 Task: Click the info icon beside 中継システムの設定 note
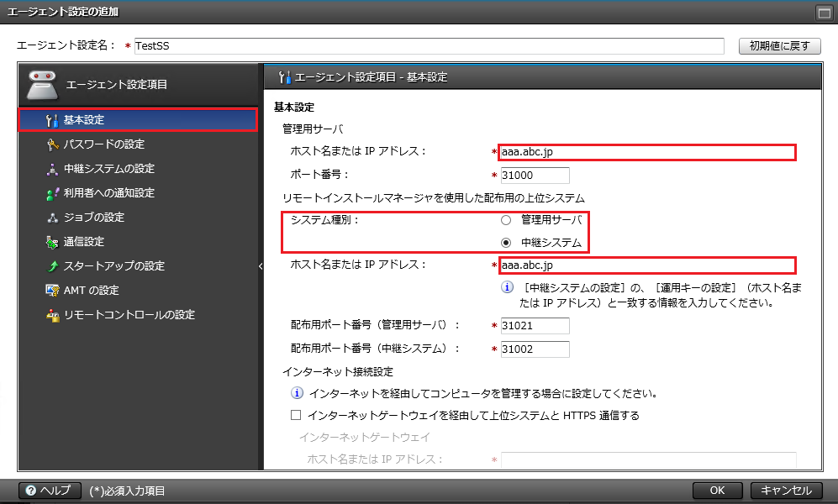[507, 287]
